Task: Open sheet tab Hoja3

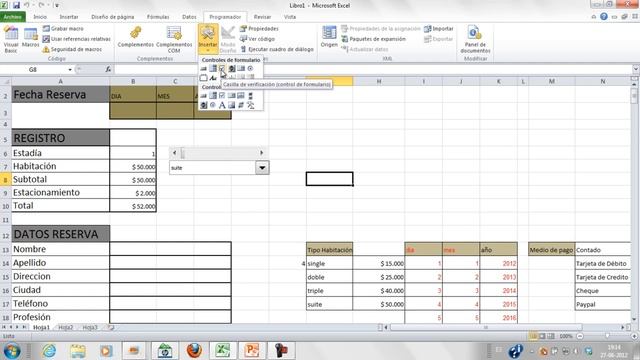Action: coord(90,327)
